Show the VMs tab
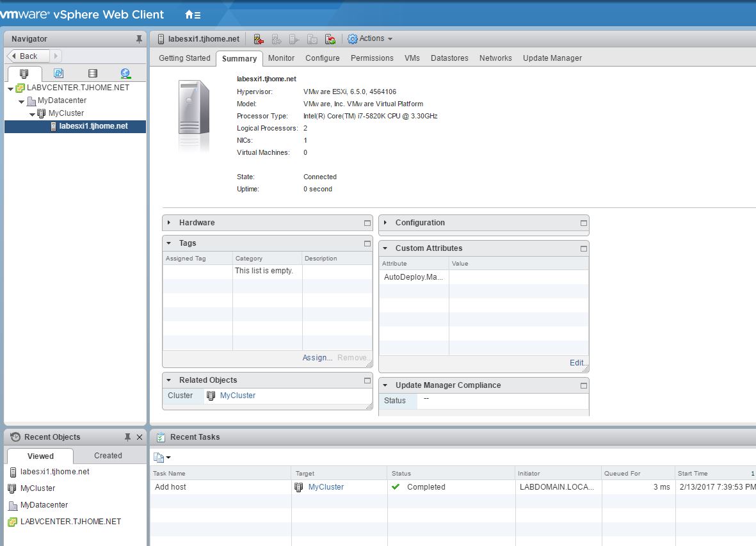The width and height of the screenshot is (756, 546). click(x=412, y=58)
